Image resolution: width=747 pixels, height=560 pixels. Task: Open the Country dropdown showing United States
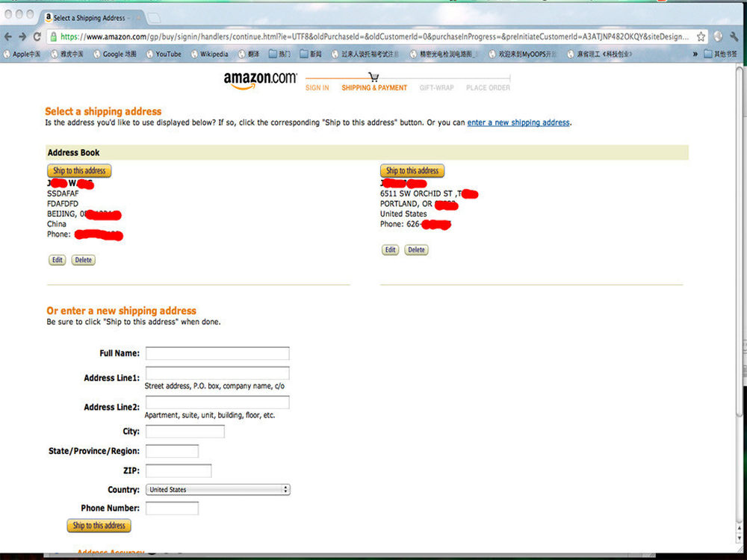pos(217,490)
